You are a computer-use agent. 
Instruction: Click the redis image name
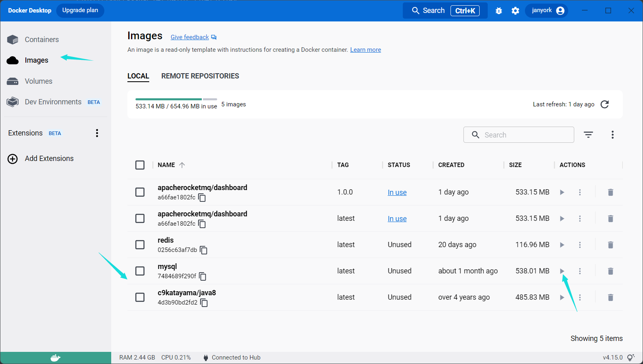click(166, 240)
